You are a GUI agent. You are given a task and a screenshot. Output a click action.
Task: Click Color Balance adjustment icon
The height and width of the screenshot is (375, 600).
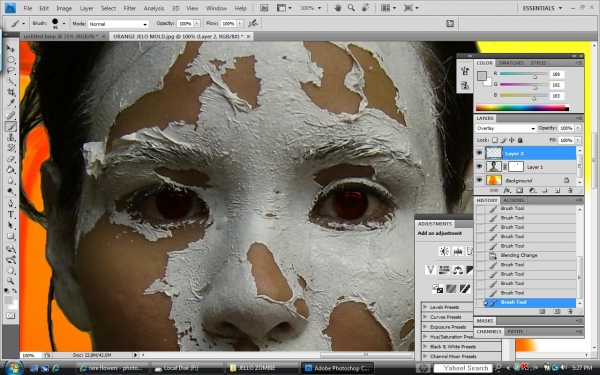click(458, 270)
